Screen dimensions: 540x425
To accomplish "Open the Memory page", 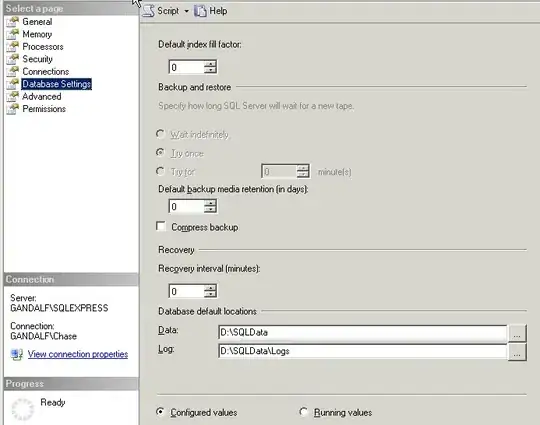I will pyautogui.click(x=37, y=34).
